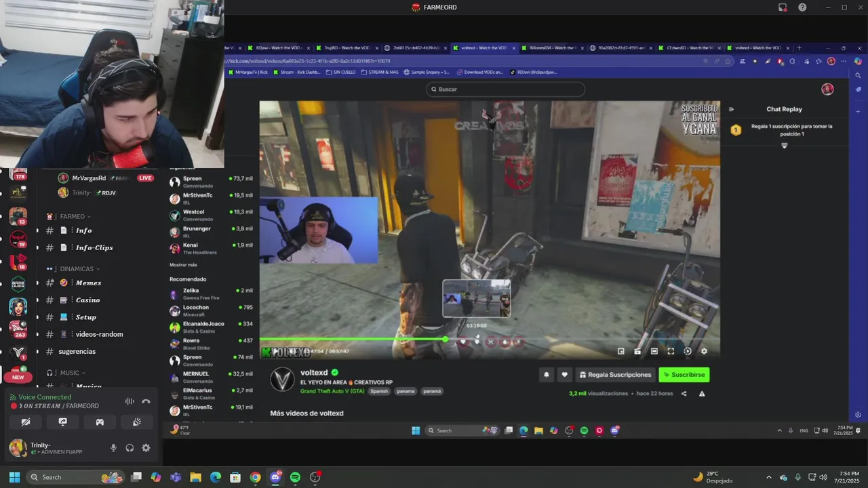Expand the chat leaderboard chevron
The image size is (868, 488).
pyautogui.click(x=785, y=146)
